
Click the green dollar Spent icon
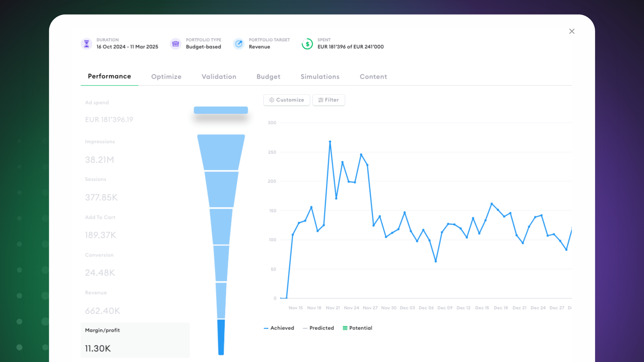[x=307, y=44]
